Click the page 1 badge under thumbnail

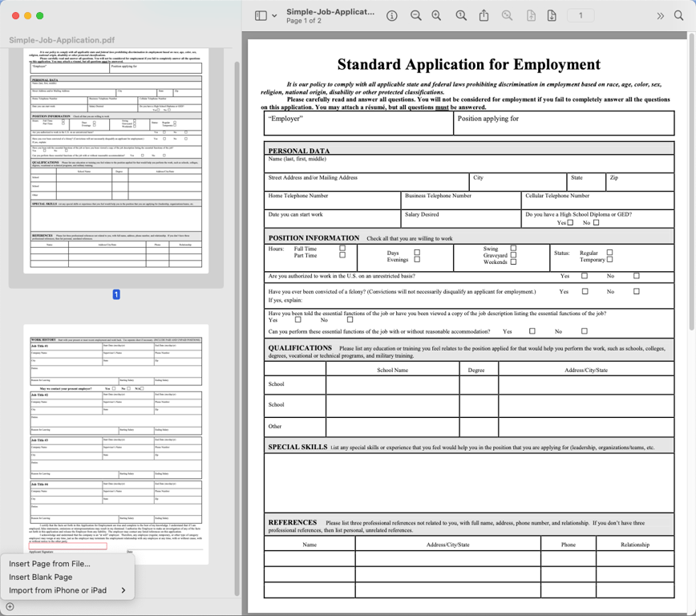(116, 294)
